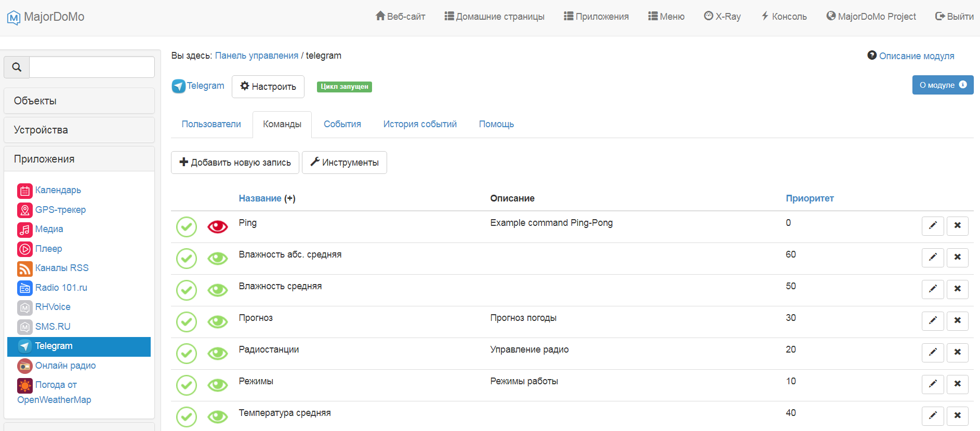
Task: Open Онлайн радио in sidebar
Action: (x=57, y=366)
